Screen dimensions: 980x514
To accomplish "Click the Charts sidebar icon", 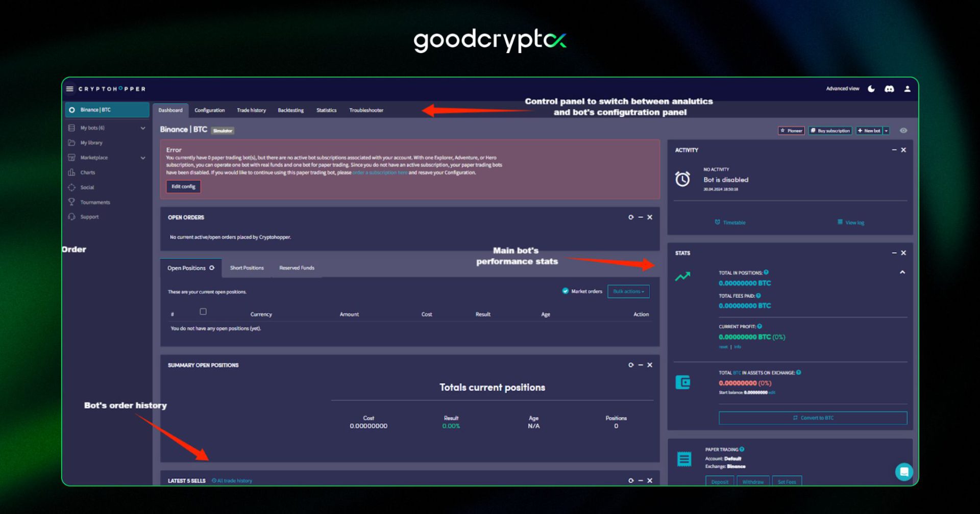I will click(71, 172).
